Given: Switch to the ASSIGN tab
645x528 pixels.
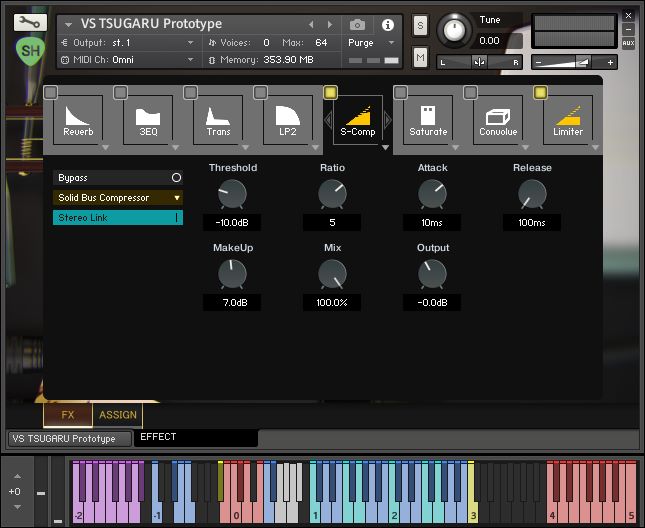Looking at the screenshot, I should (117, 414).
